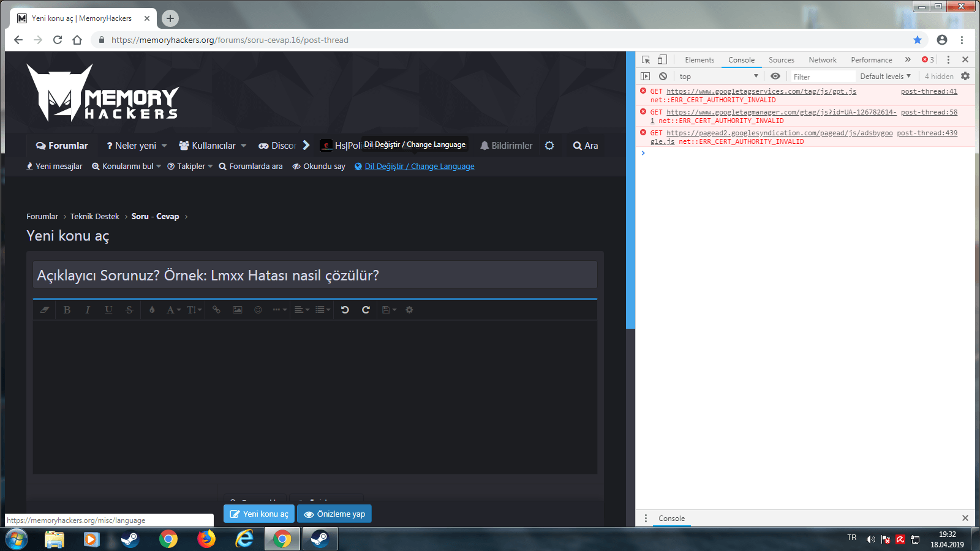Open the JavaScript context top dropdown
The height and width of the screenshot is (551, 980).
[719, 77]
